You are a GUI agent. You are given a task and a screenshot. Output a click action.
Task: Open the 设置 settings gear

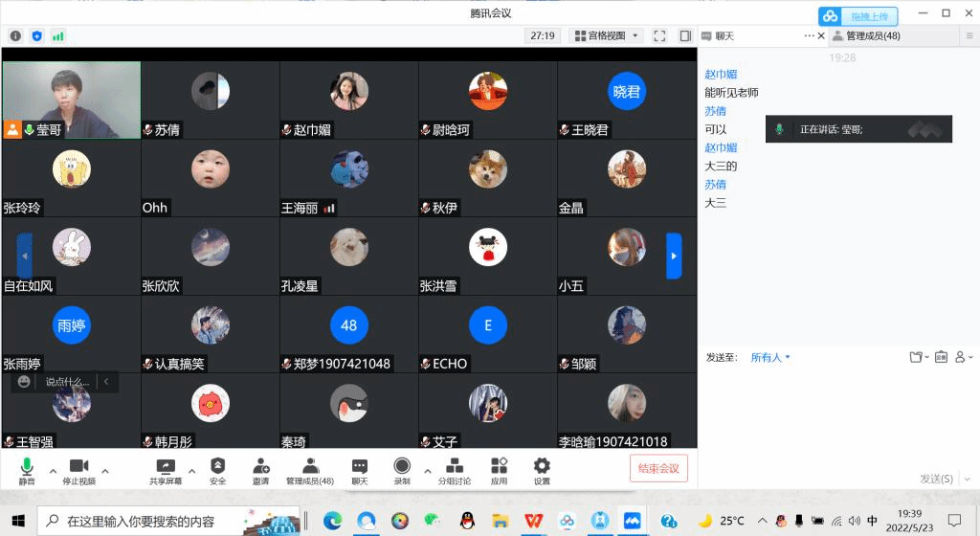[x=542, y=469]
